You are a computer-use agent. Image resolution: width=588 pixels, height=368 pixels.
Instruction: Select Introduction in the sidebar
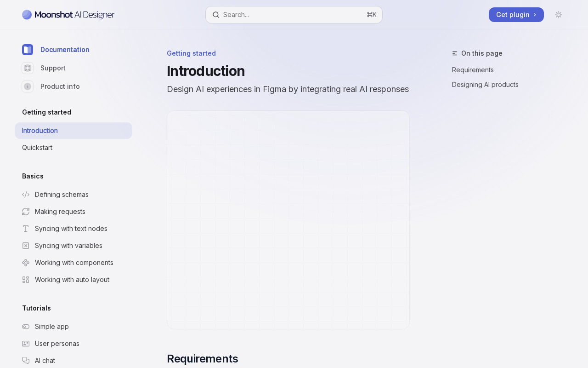point(73,131)
